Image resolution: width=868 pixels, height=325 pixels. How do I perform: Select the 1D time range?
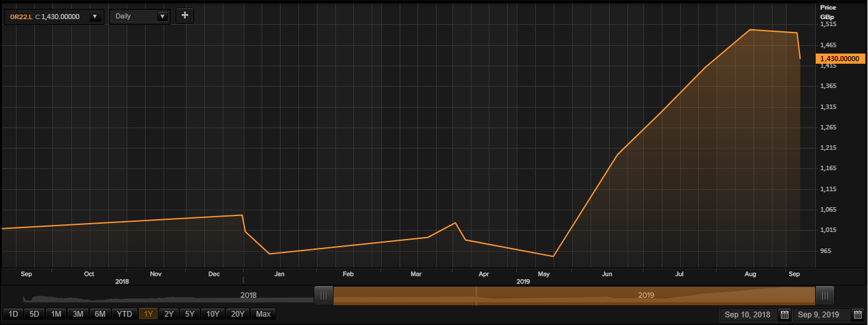pyautogui.click(x=13, y=314)
